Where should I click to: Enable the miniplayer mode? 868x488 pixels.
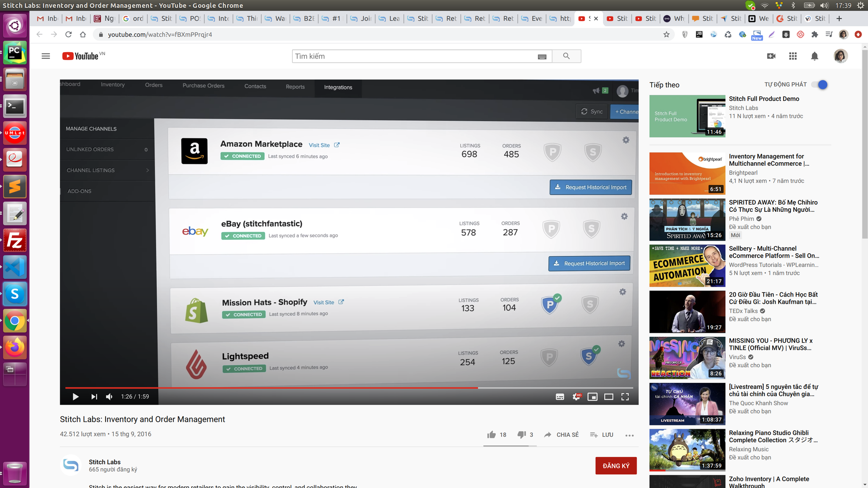coord(593,397)
